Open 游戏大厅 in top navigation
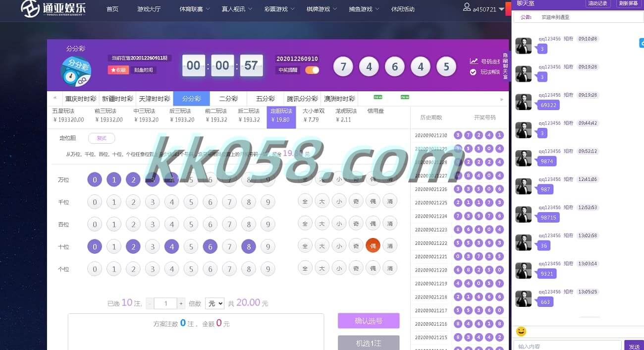 [x=149, y=9]
